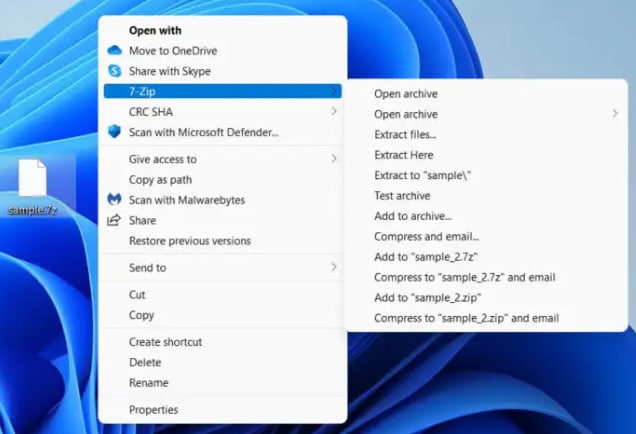Select Test archive

point(487,196)
